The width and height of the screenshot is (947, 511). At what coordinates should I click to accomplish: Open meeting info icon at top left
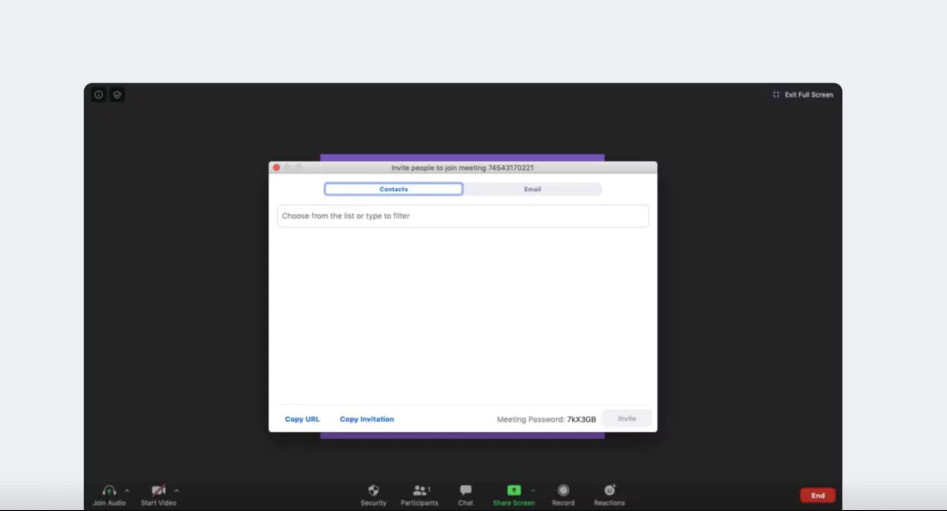[98, 95]
